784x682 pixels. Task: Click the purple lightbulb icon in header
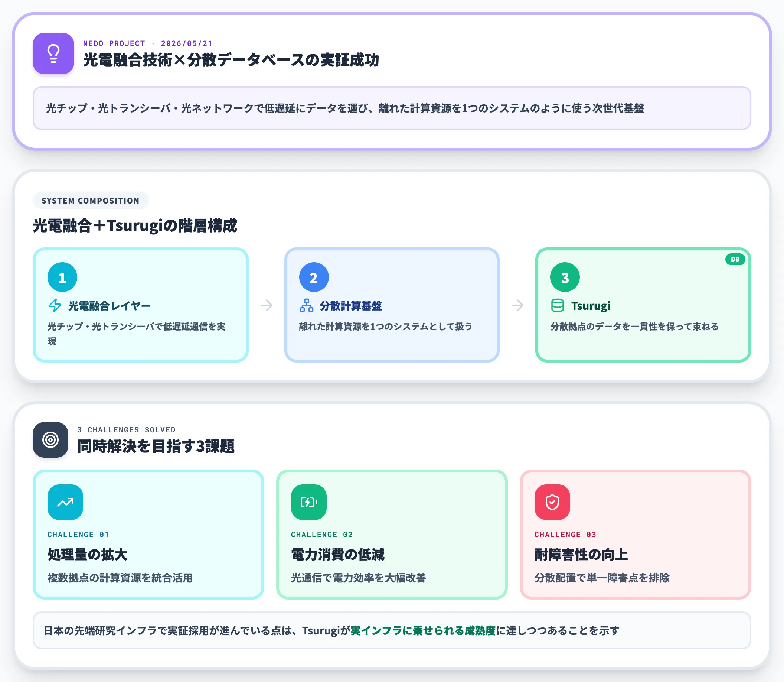[53, 53]
